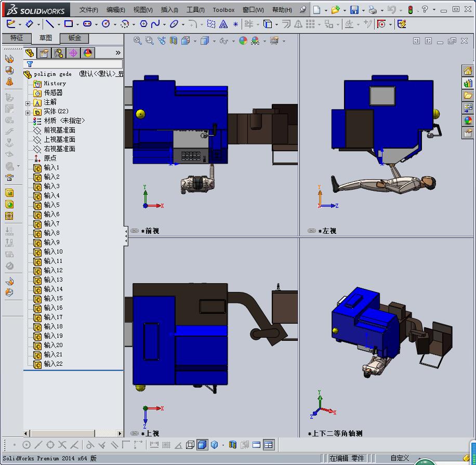
Task: Select the Rectangle sketch tool
Action: [69, 24]
